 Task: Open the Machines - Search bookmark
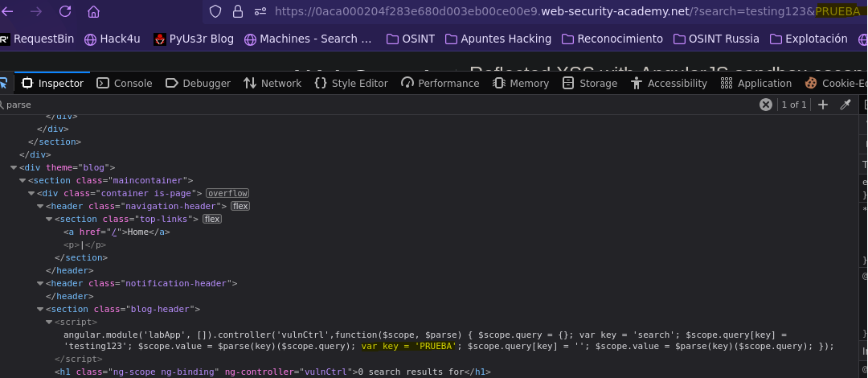[x=308, y=39]
